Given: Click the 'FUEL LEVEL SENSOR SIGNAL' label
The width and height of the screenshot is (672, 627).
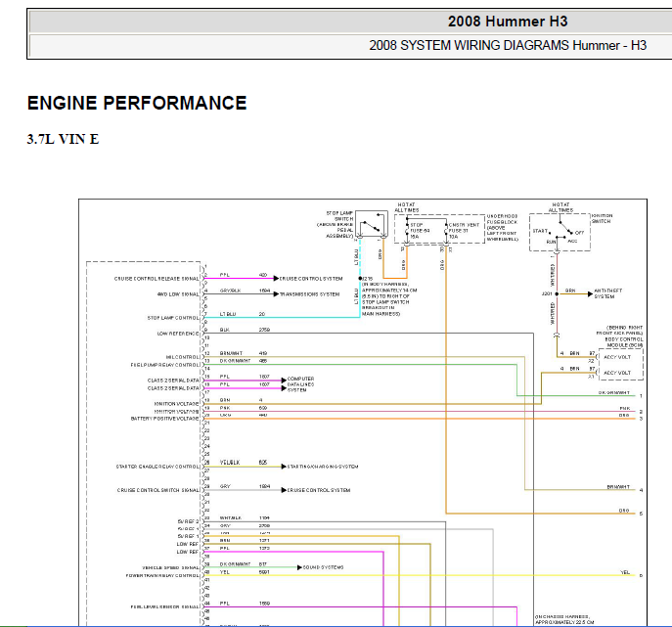Looking at the screenshot, I should click(x=165, y=606).
